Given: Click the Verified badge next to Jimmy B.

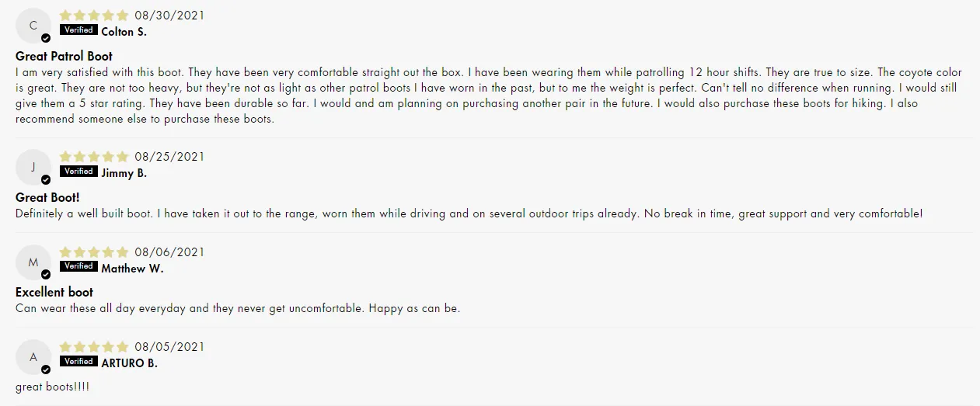Looking at the screenshot, I should click(x=78, y=172).
